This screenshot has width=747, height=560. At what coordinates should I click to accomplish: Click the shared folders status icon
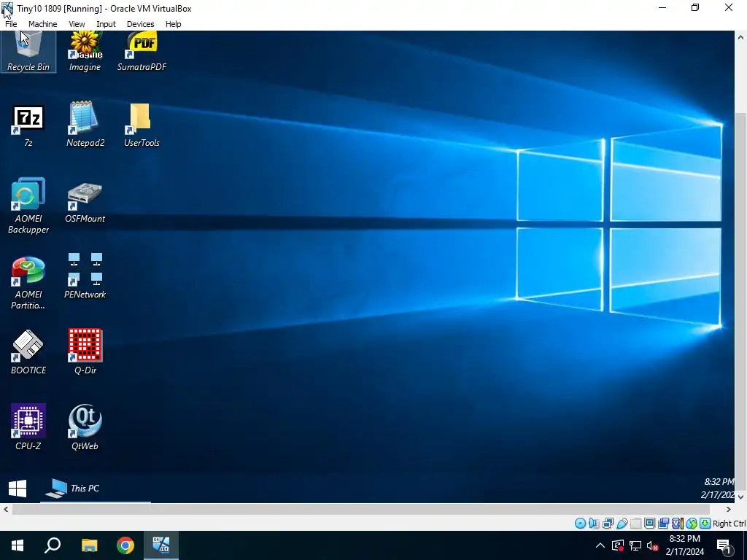click(x=635, y=524)
